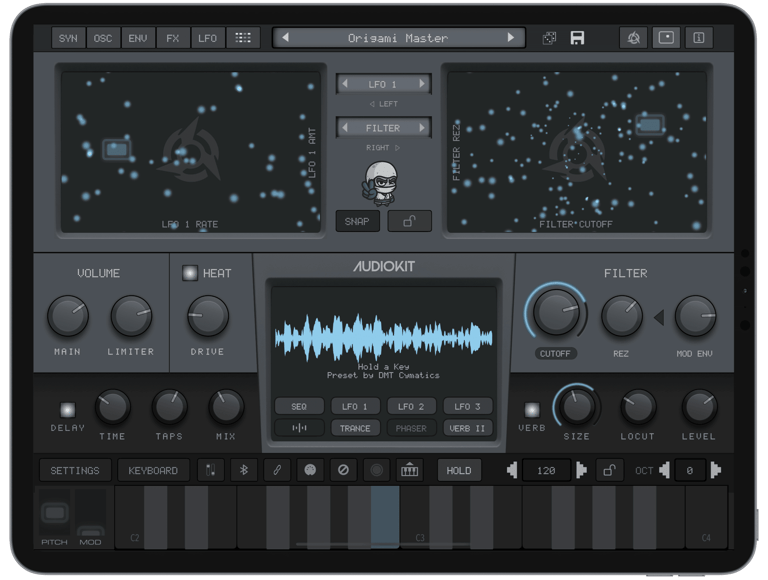768x580 pixels.
Task: Click the left XY pad puck
Action: [117, 149]
